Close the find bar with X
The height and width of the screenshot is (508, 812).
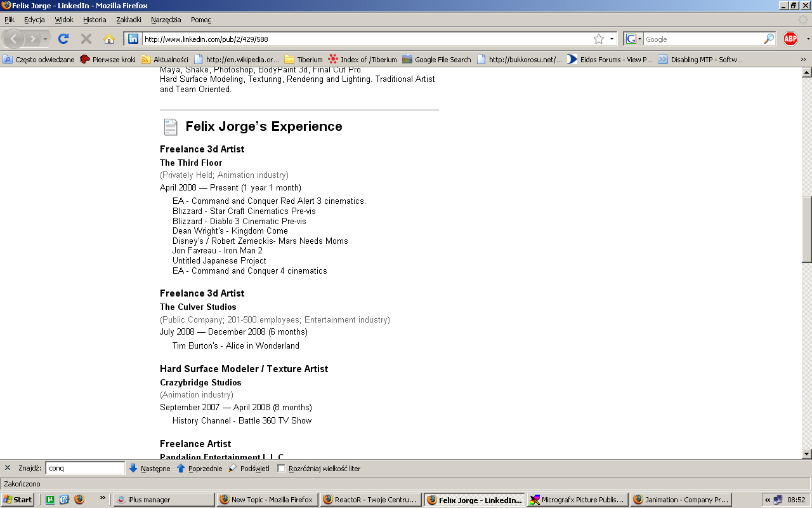click(8, 468)
